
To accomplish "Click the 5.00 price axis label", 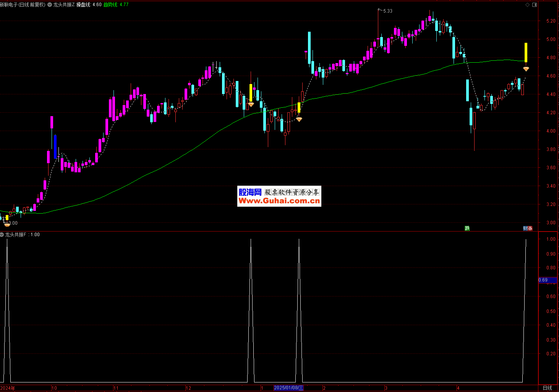I will [x=551, y=39].
